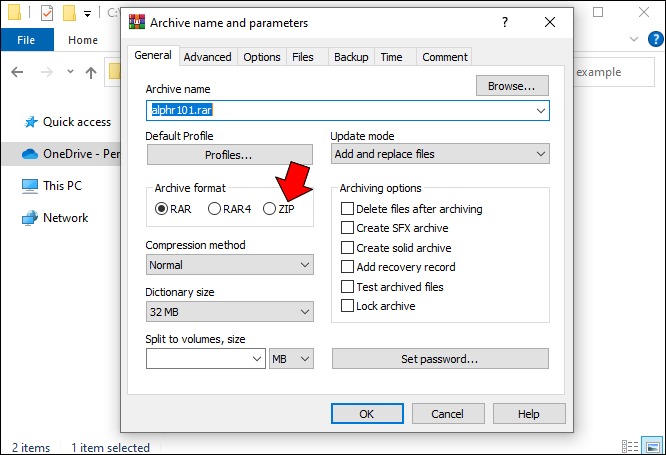666x455 pixels.
Task: Click the Set password button
Action: click(x=440, y=359)
